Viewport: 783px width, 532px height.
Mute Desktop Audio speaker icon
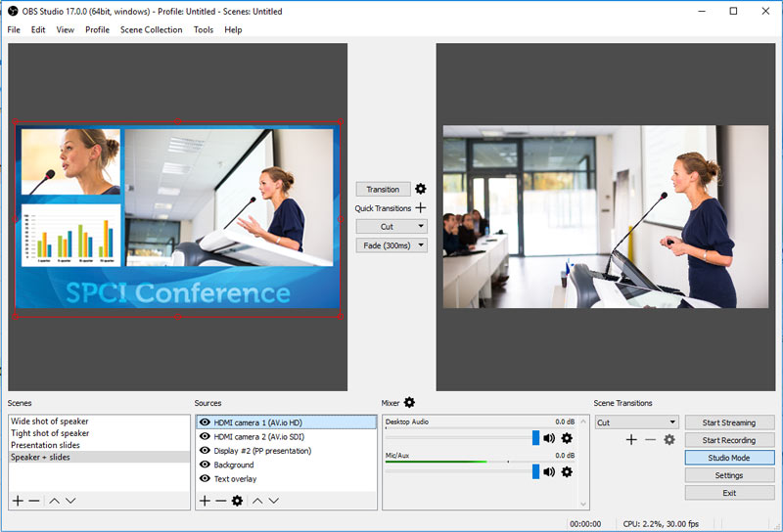point(549,438)
